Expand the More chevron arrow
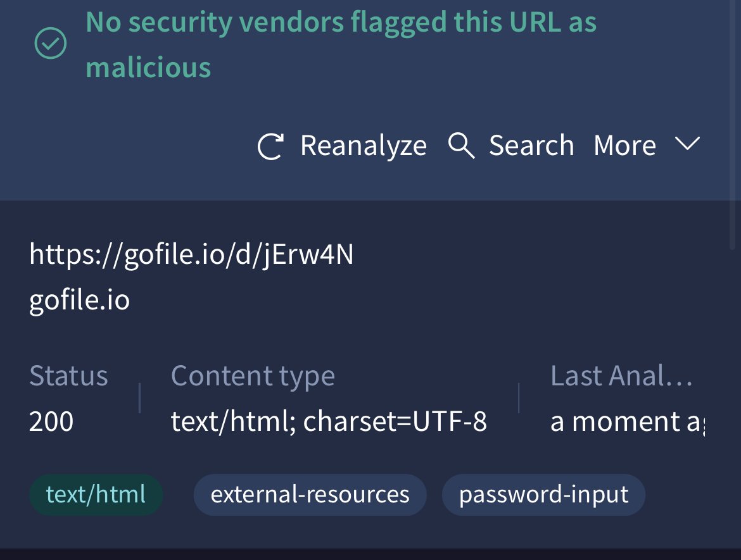 (x=687, y=145)
